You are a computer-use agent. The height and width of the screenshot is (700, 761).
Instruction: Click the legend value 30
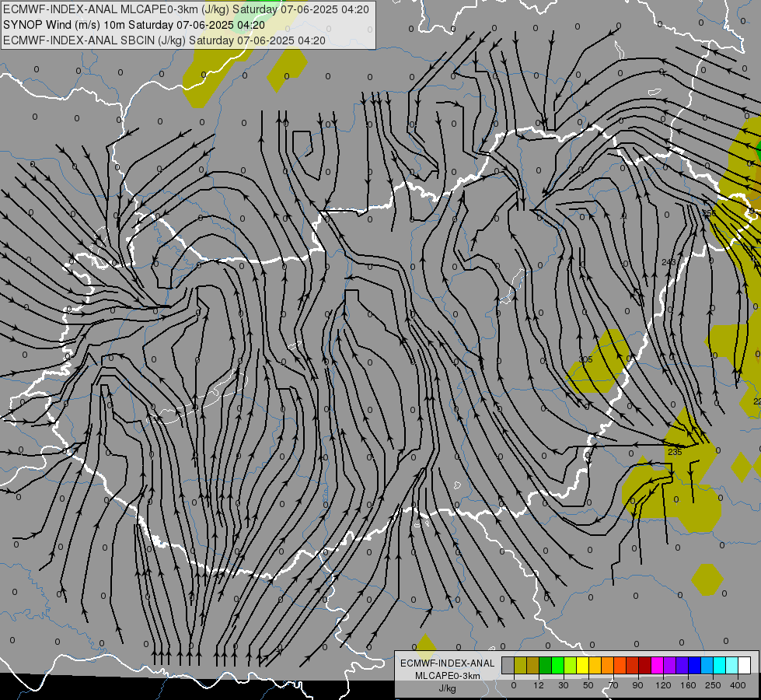point(564,685)
